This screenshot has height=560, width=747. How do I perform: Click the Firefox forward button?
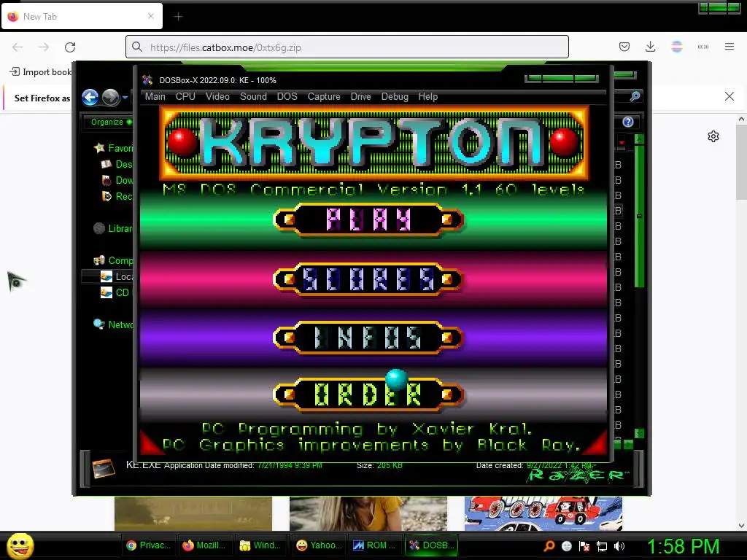pos(44,47)
